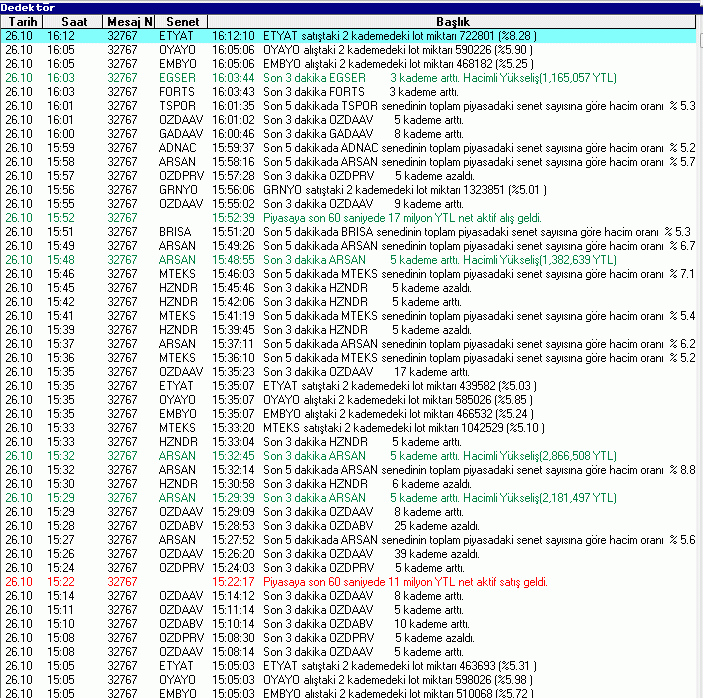Select the FORTS 16:03 row

point(350,91)
